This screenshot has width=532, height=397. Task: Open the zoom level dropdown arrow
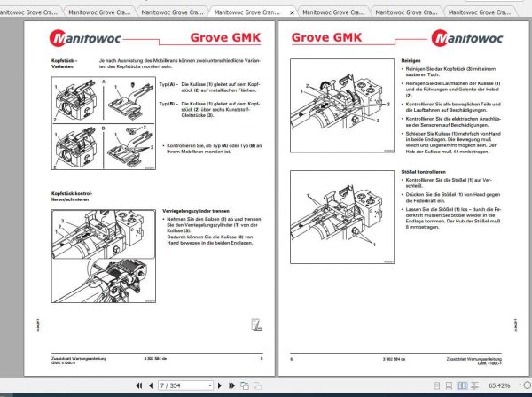click(x=520, y=385)
